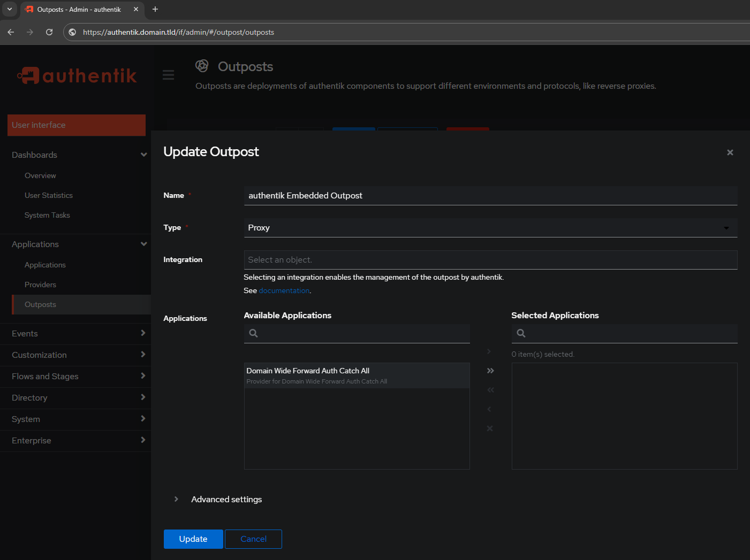Click the add-all double right arrow

(490, 371)
